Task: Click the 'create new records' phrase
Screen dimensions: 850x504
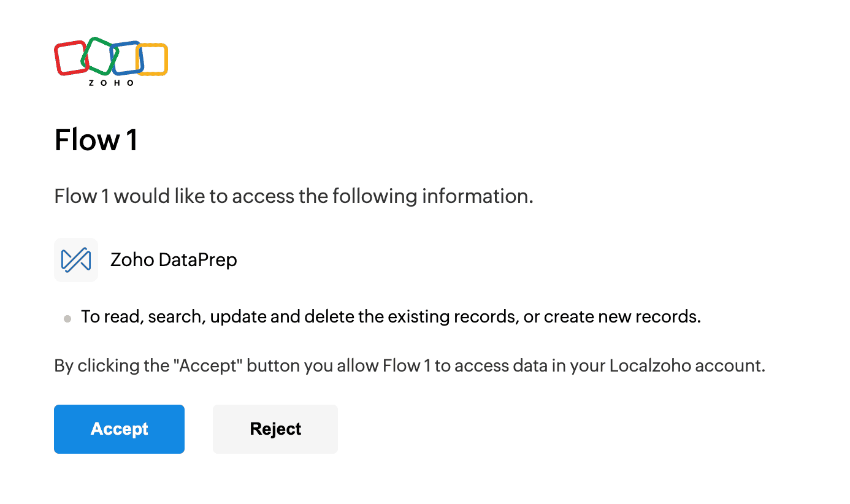Action: 622,318
